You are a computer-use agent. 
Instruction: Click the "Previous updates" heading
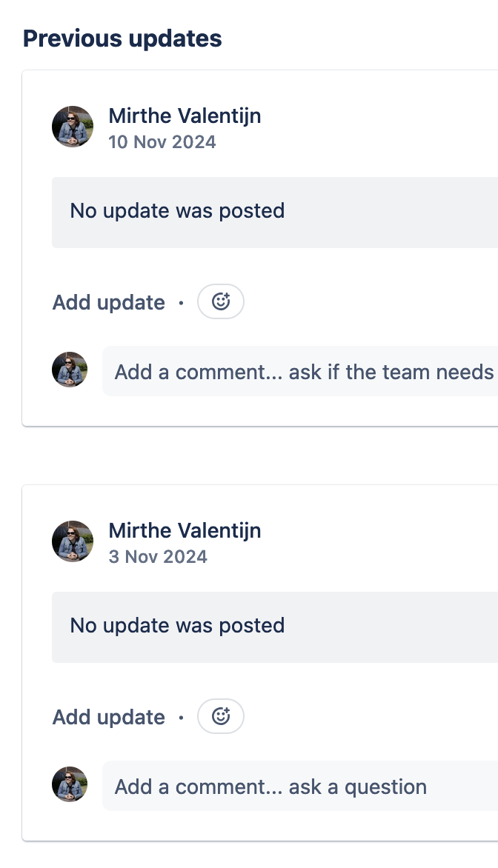tap(122, 38)
